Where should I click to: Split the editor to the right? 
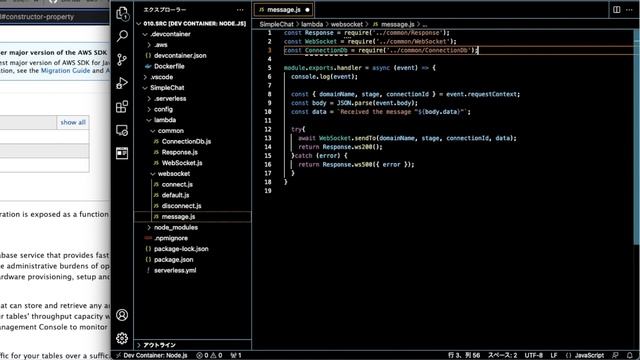(x=617, y=10)
